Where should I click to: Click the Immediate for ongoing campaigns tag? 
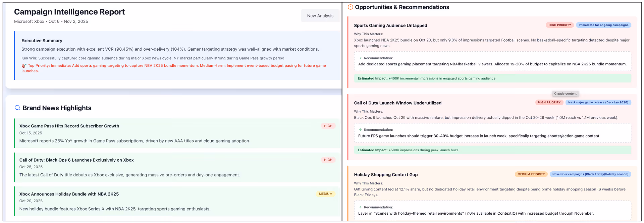[603, 25]
